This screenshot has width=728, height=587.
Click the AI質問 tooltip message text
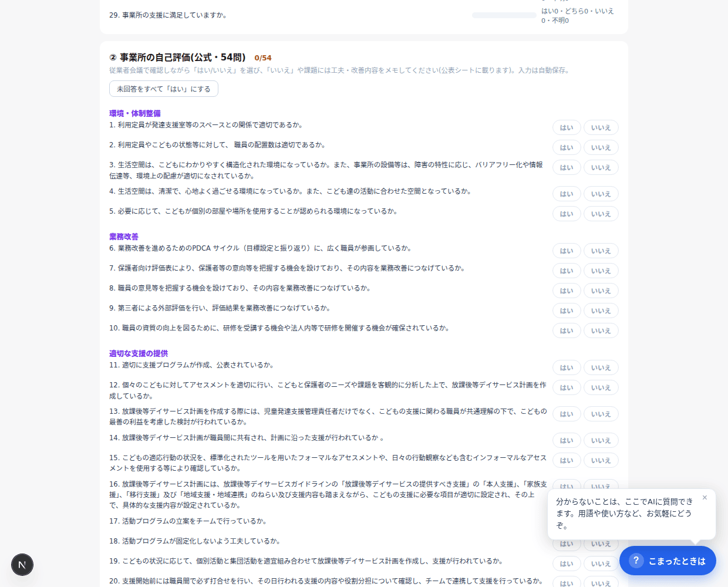click(x=624, y=514)
